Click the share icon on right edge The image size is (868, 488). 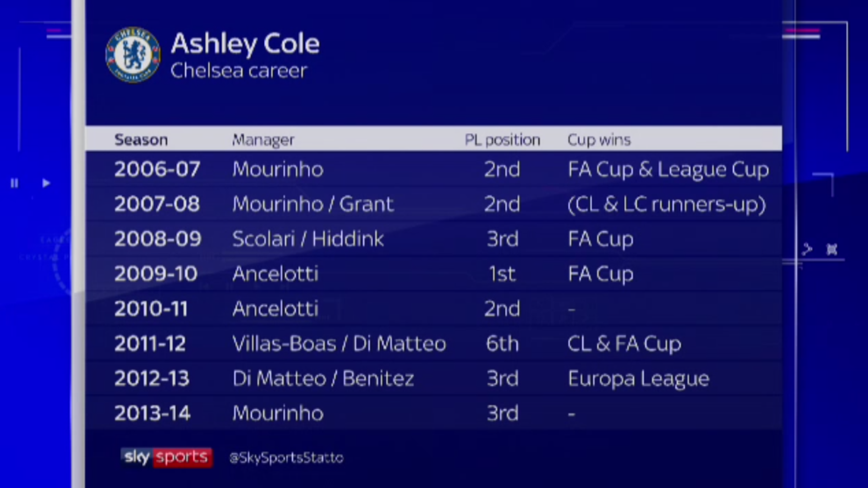tap(807, 249)
